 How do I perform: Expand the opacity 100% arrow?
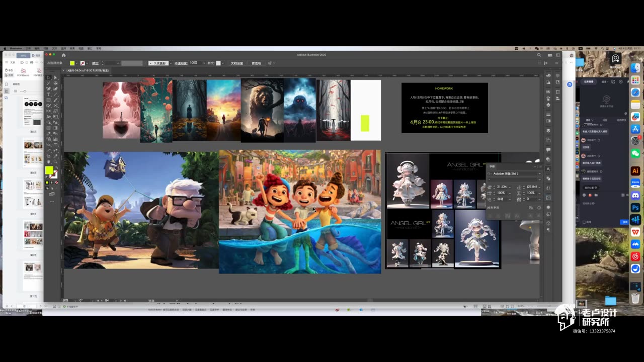pos(203,63)
